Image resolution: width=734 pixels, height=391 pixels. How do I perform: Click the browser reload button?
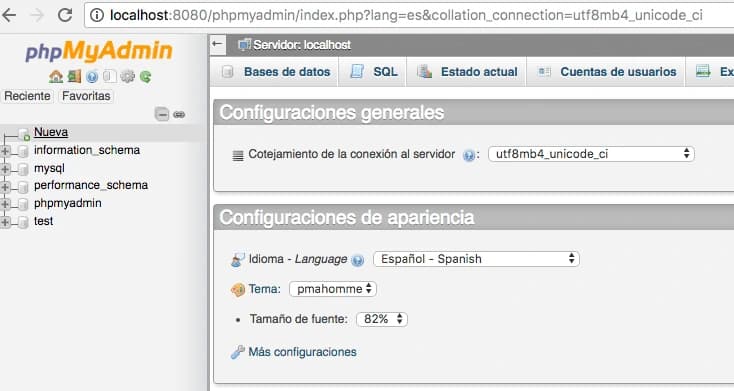(x=65, y=15)
